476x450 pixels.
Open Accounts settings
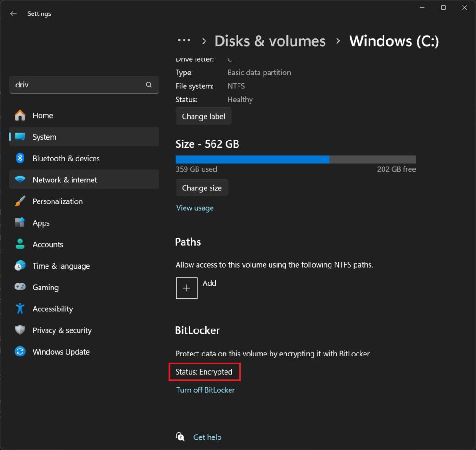[48, 244]
